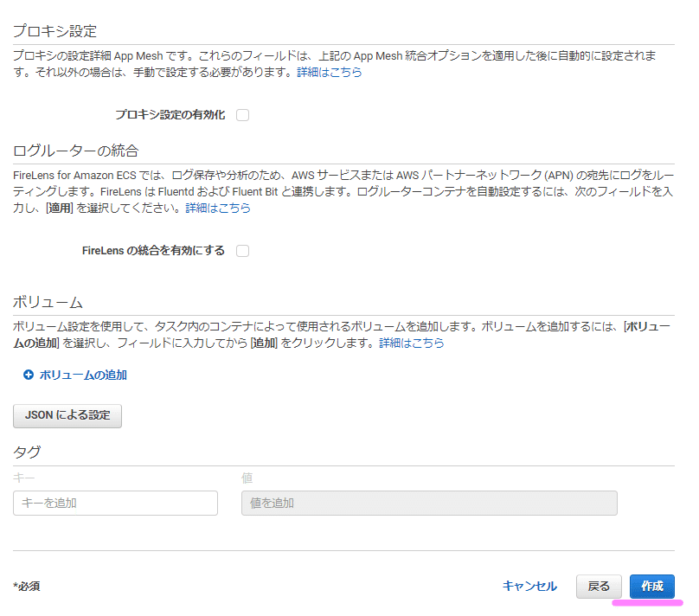This screenshot has width=699, height=616.
Task: Check FireLens の統合を有効にする box
Action: [x=242, y=251]
